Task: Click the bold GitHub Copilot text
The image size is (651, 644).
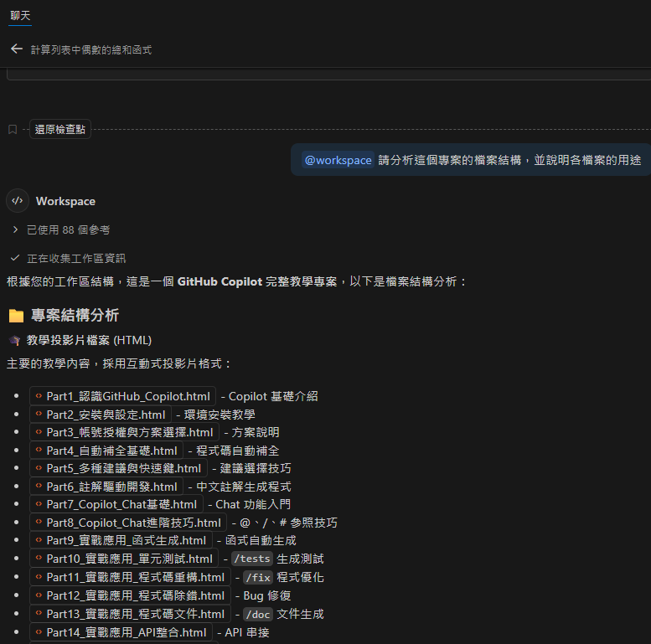Action: click(220, 281)
